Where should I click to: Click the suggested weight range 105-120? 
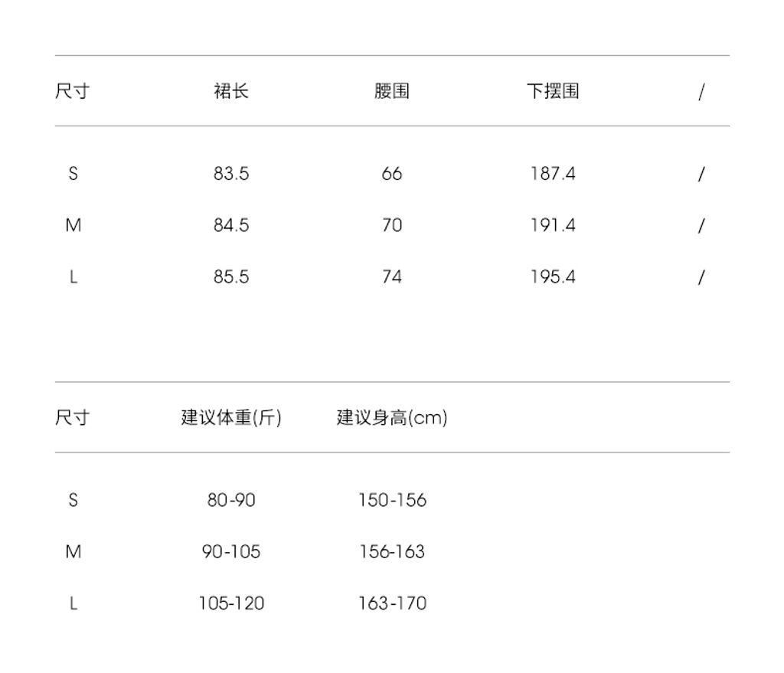pyautogui.click(x=231, y=603)
